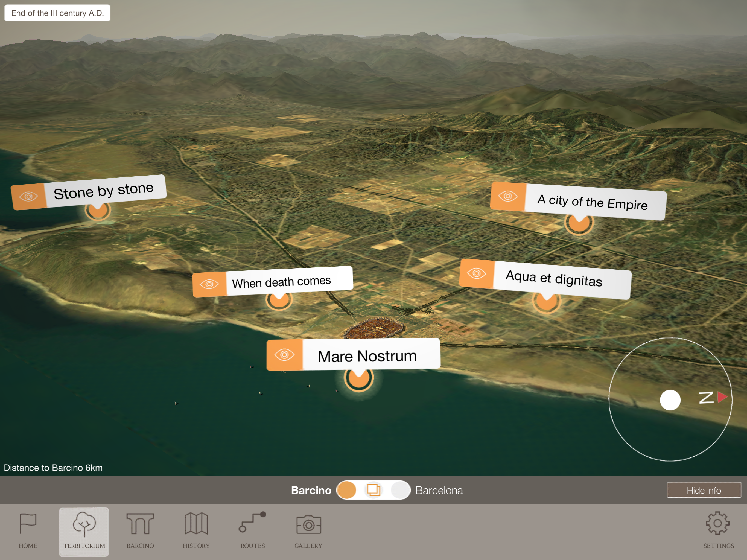Click eye icon on Stone by stone
This screenshot has width=747, height=560.
(x=29, y=197)
